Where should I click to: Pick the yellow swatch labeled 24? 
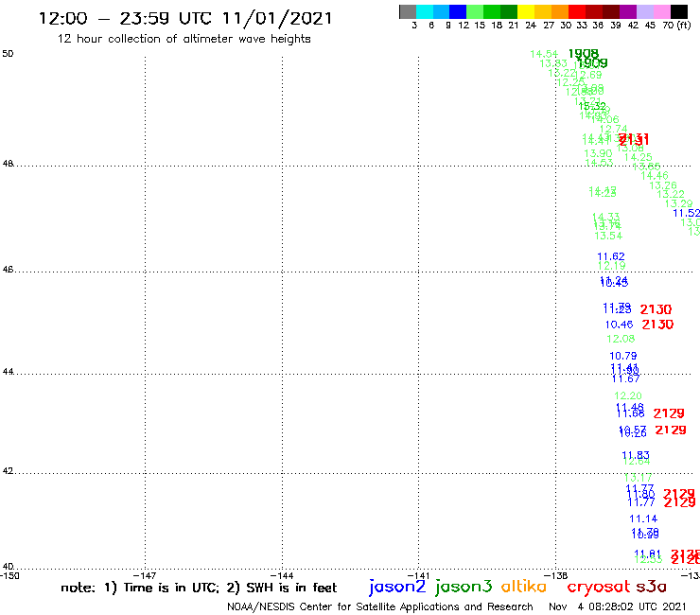pyautogui.click(x=526, y=11)
